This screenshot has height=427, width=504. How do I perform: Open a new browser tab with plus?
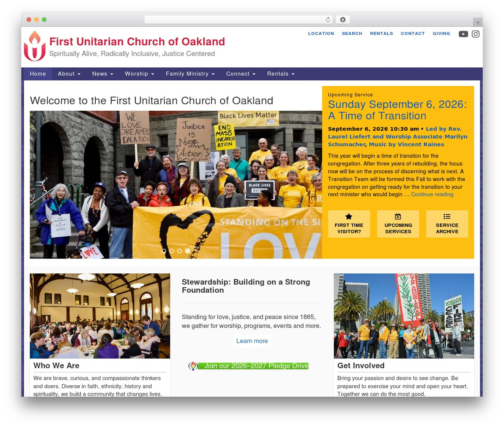pos(478,22)
